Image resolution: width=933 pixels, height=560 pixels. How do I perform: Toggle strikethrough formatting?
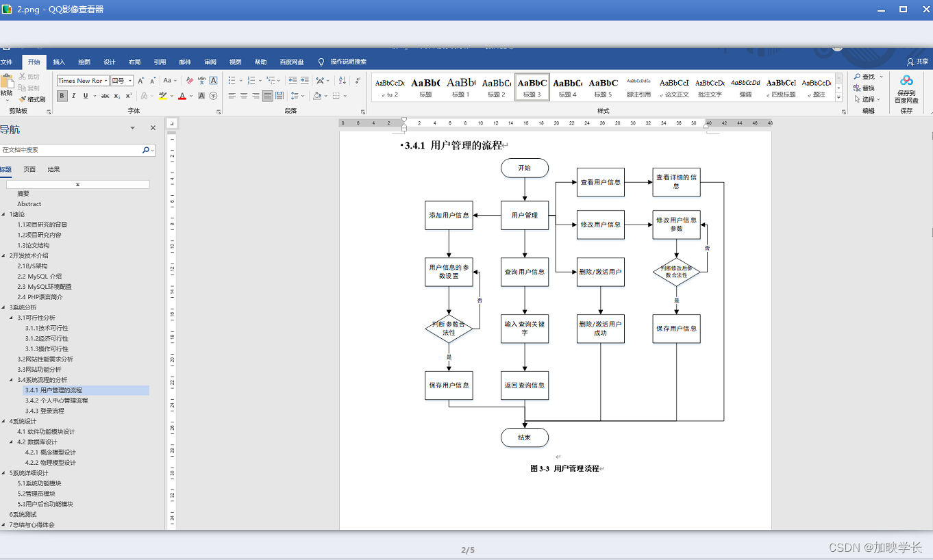(105, 95)
